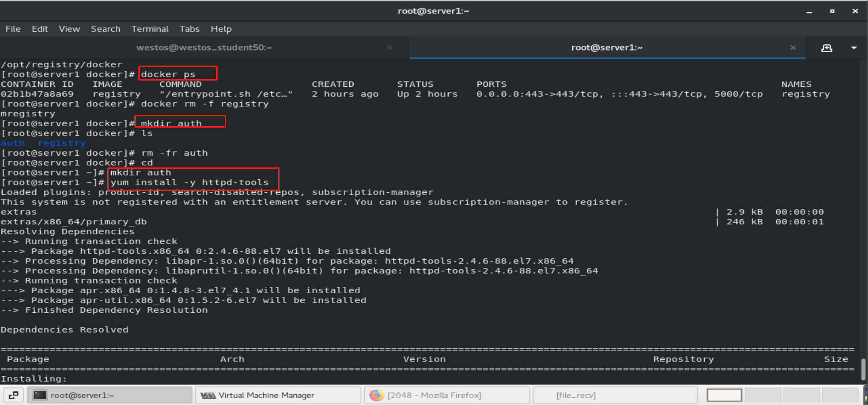Click the show desktop icon in taskbar
The image size is (868, 405).
click(14, 395)
